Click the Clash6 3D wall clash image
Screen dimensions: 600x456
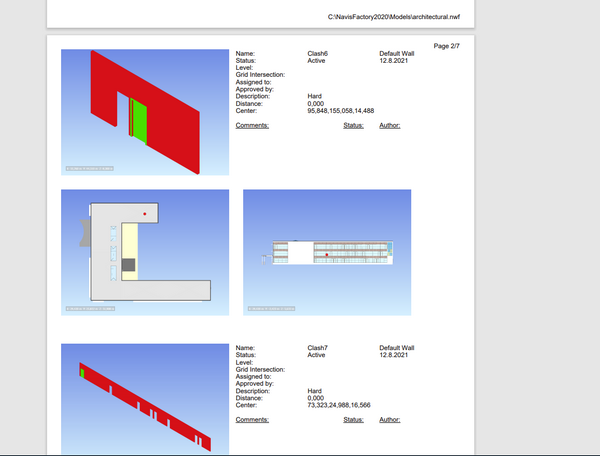pos(145,111)
